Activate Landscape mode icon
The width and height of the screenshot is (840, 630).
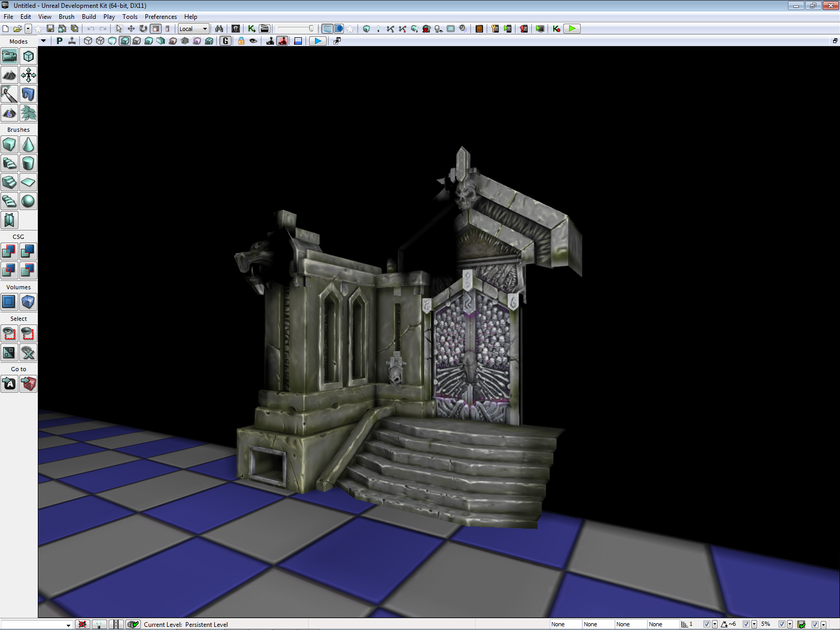(9, 113)
